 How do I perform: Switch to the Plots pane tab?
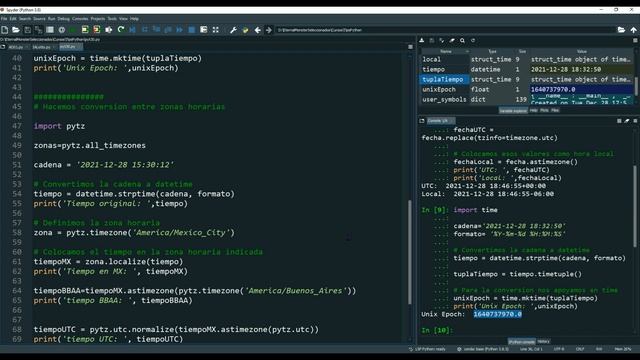pos(544,110)
